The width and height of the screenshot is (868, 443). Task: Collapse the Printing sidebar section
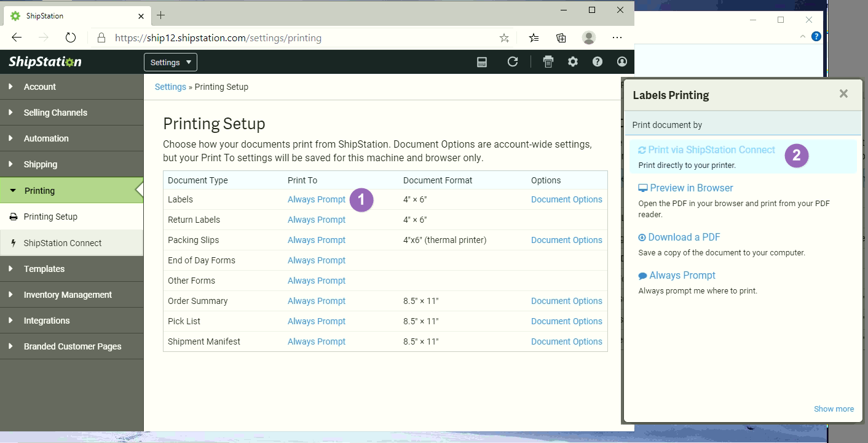[71, 191]
